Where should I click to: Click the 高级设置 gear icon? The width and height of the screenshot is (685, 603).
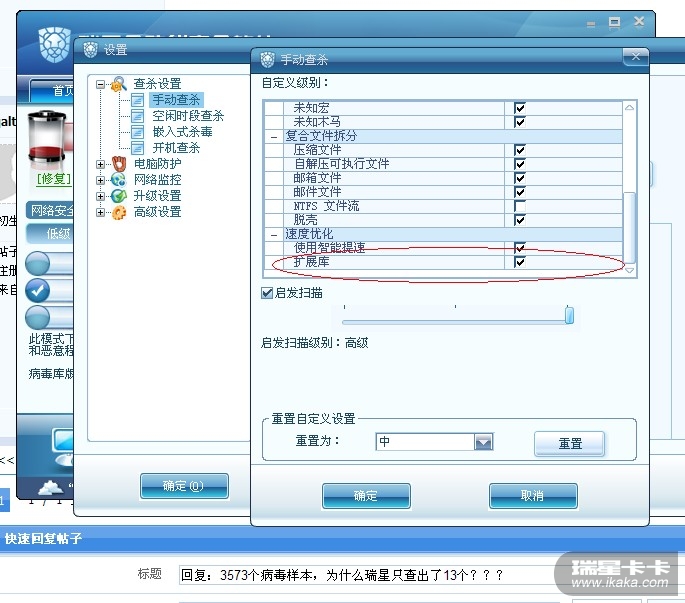coord(119,212)
